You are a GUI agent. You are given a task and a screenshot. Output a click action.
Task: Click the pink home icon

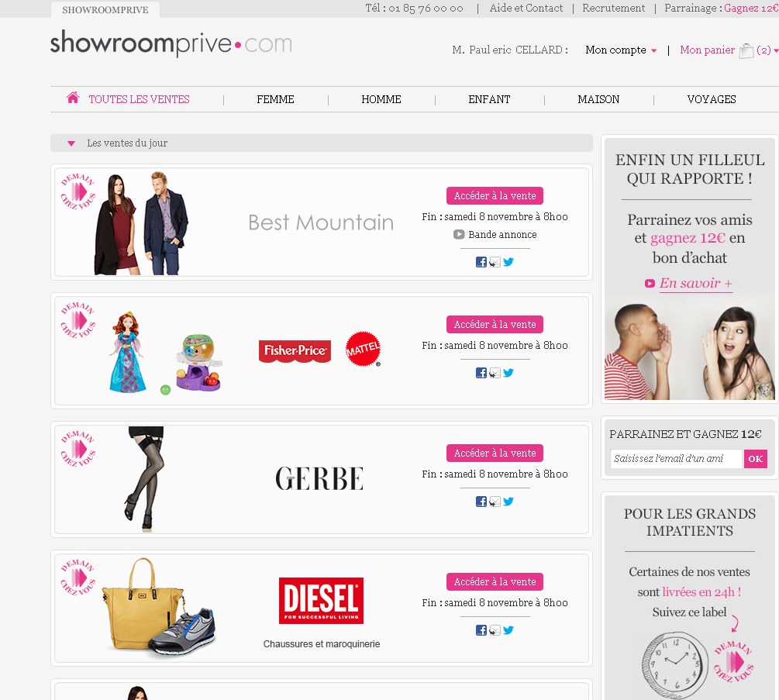click(x=73, y=98)
